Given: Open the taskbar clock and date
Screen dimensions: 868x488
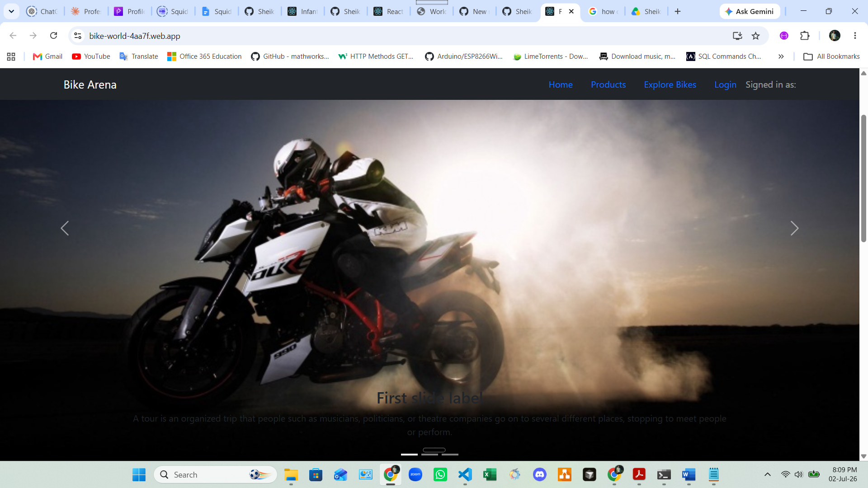Looking at the screenshot, I should click(x=843, y=474).
